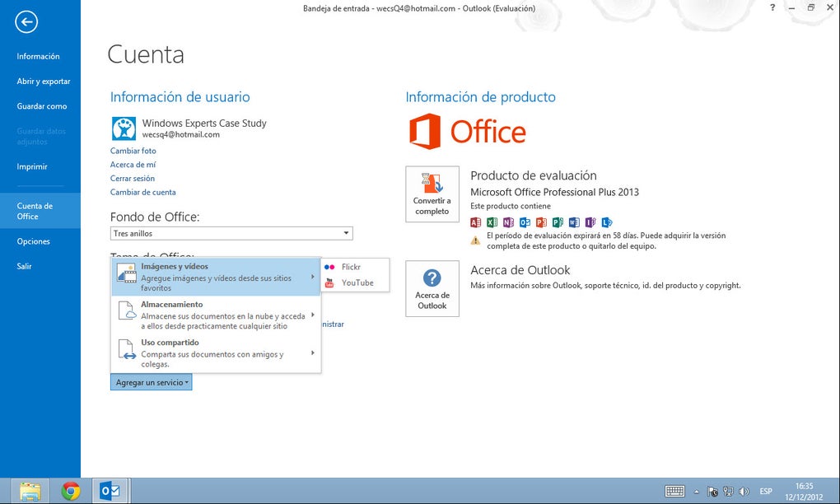Click the volume speaker tray icon

(x=744, y=491)
